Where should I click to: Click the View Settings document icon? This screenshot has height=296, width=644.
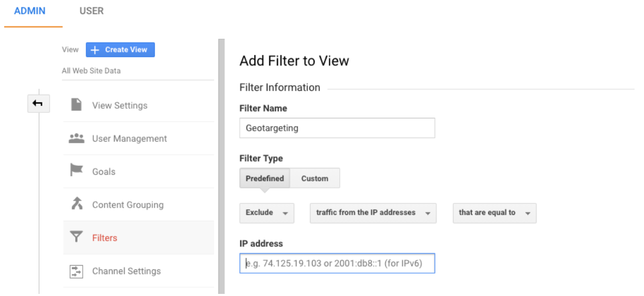(76, 105)
